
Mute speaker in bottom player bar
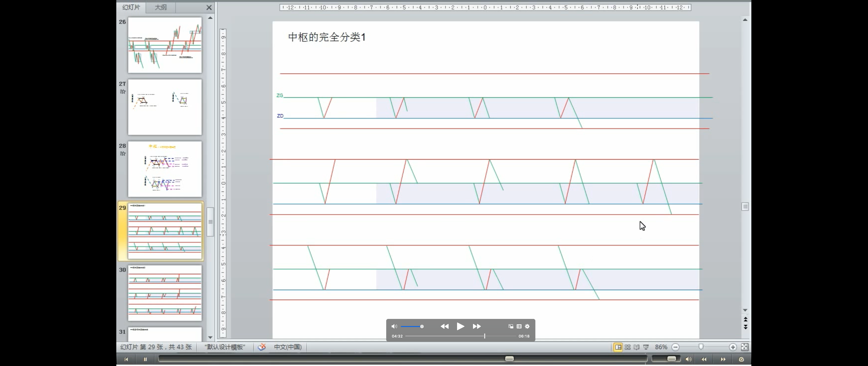[688, 359]
